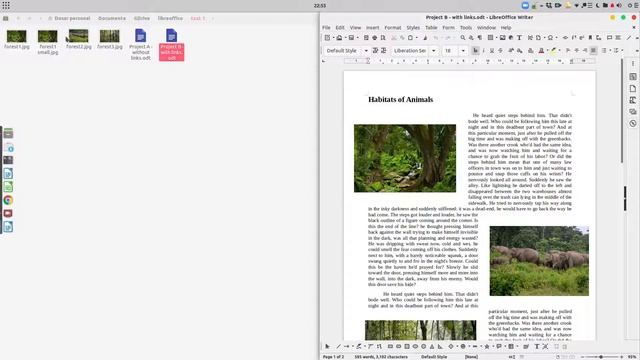Click Page 1 of 2 in status bar

(333, 357)
